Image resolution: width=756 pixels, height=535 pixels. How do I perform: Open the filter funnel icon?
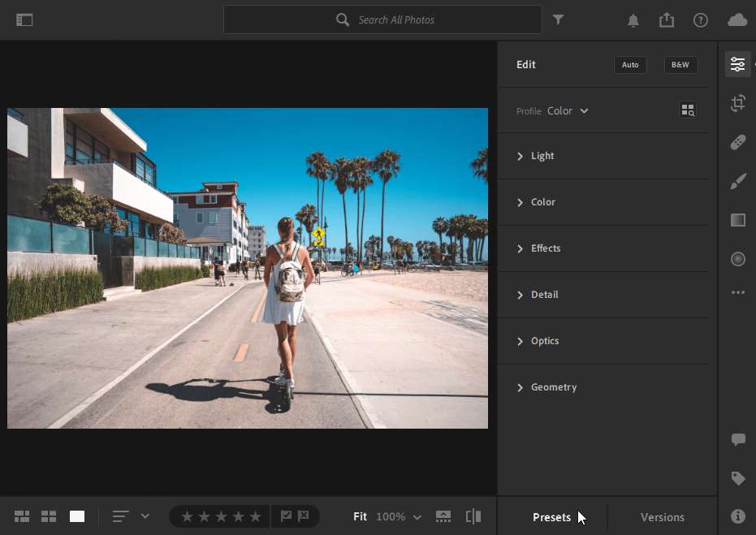(558, 19)
